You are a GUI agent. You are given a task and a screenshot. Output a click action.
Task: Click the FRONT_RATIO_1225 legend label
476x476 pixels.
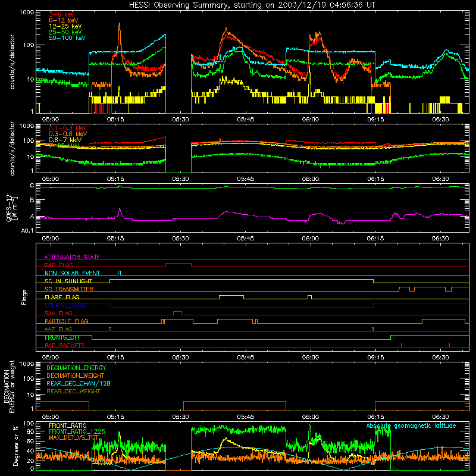pyautogui.click(x=77, y=431)
